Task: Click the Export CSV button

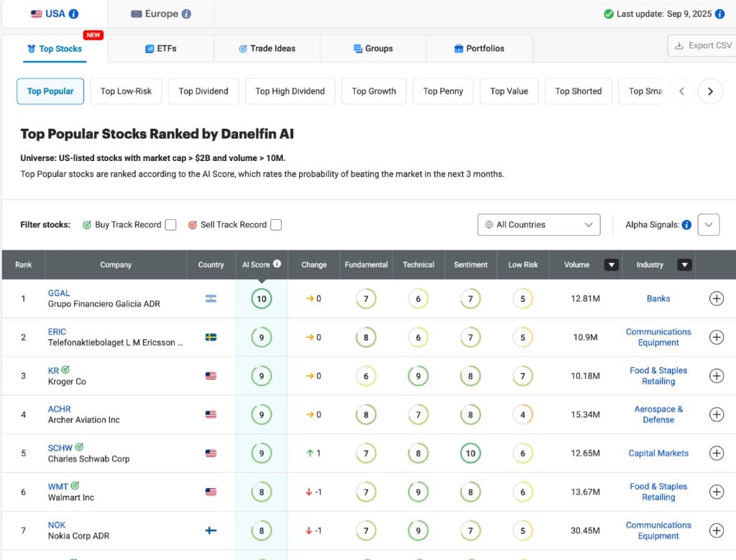Action: point(703,45)
